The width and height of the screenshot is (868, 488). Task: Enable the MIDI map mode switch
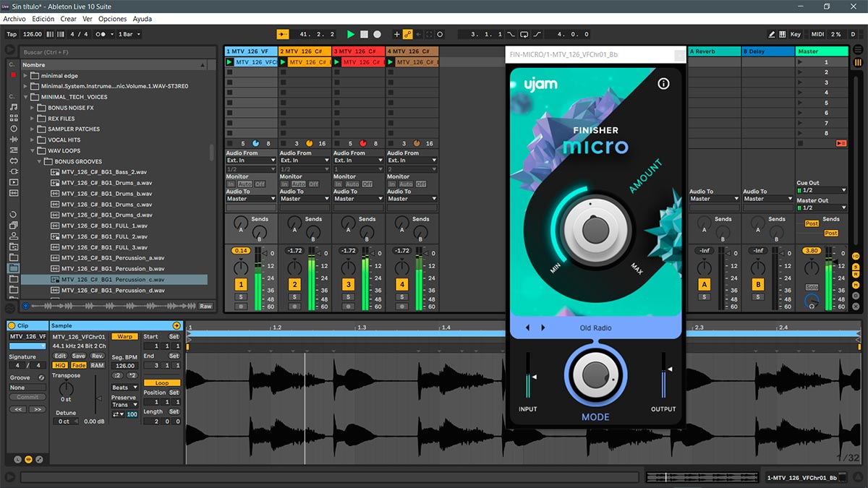817,34
